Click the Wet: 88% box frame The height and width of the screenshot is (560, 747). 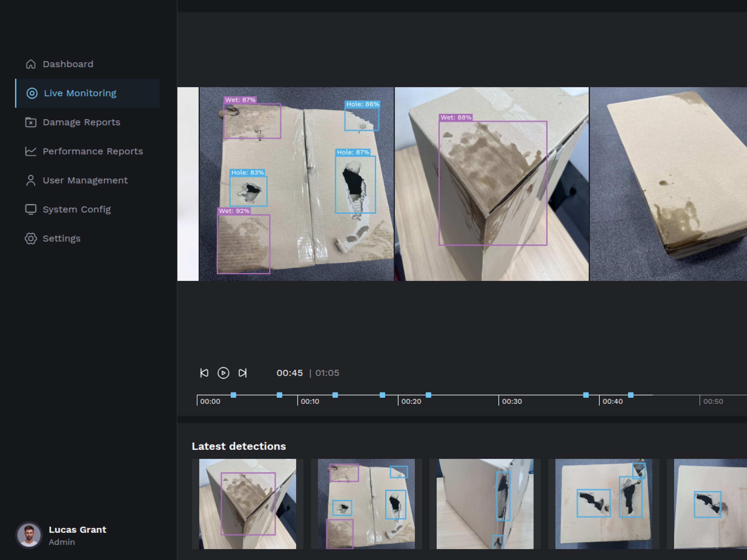tap(493, 183)
